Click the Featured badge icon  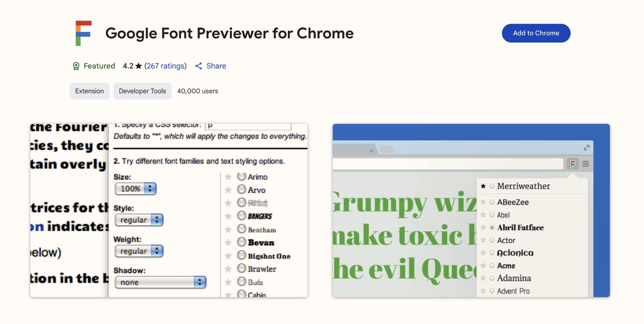pos(76,66)
